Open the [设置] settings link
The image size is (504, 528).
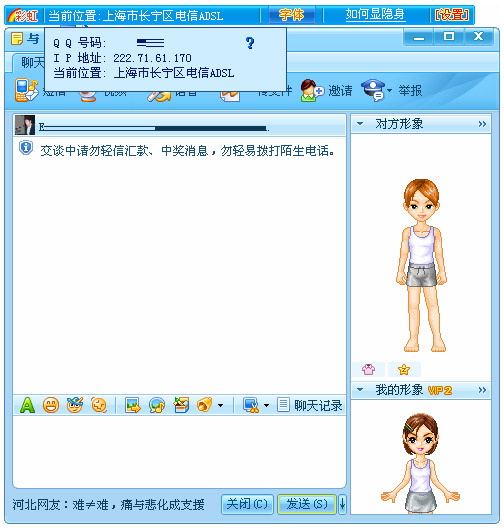coord(452,15)
